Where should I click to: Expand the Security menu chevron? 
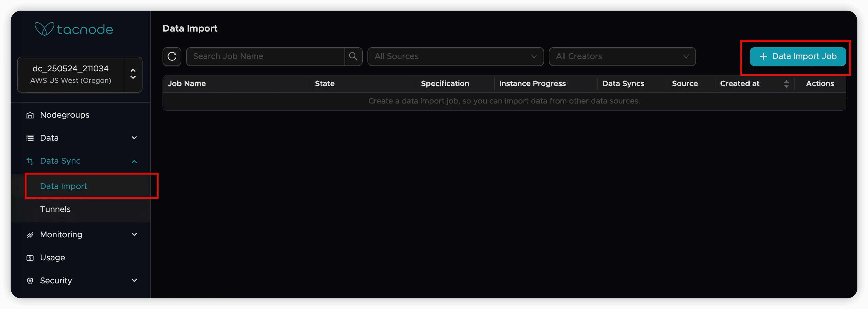[x=134, y=281]
